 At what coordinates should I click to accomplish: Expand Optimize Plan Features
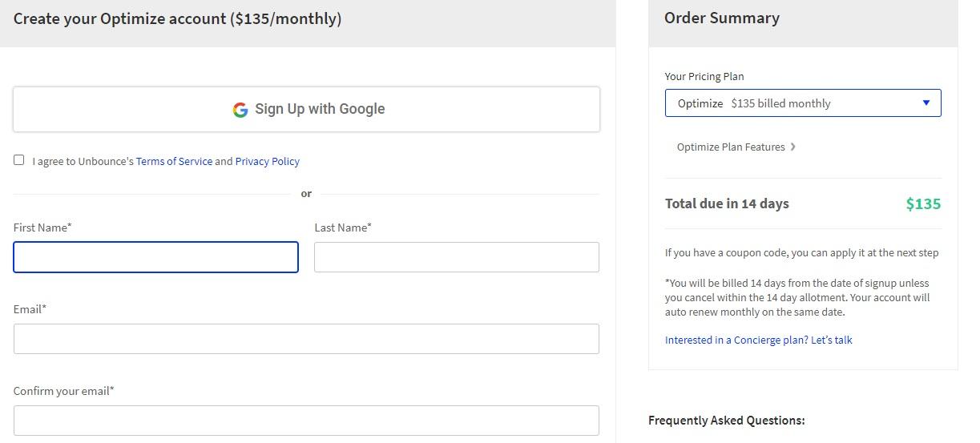pyautogui.click(x=731, y=147)
